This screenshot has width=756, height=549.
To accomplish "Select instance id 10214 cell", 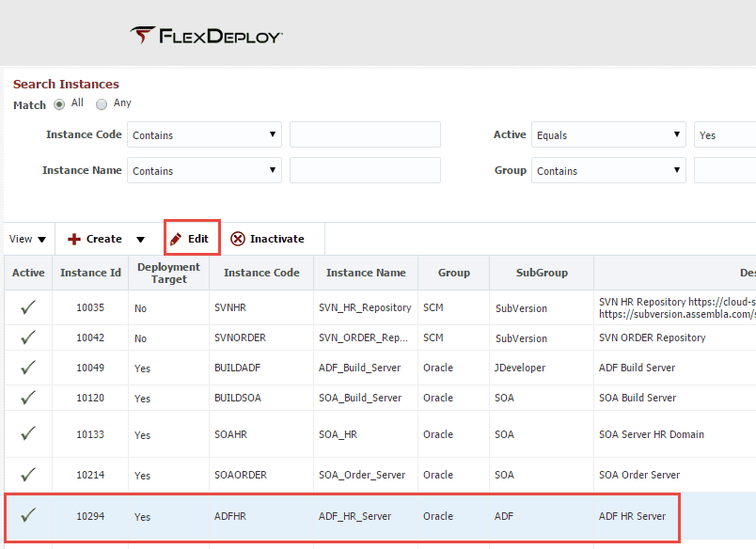I will (x=90, y=475).
